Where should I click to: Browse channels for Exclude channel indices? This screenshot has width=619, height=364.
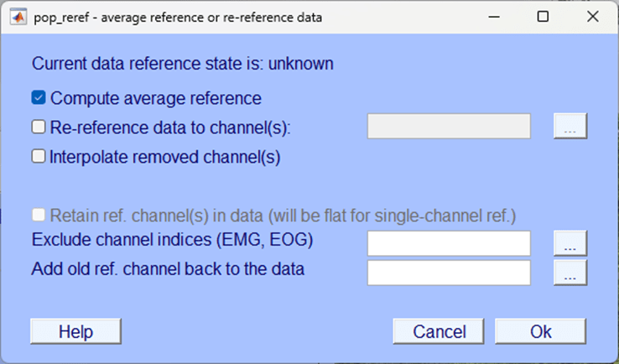[x=570, y=243]
